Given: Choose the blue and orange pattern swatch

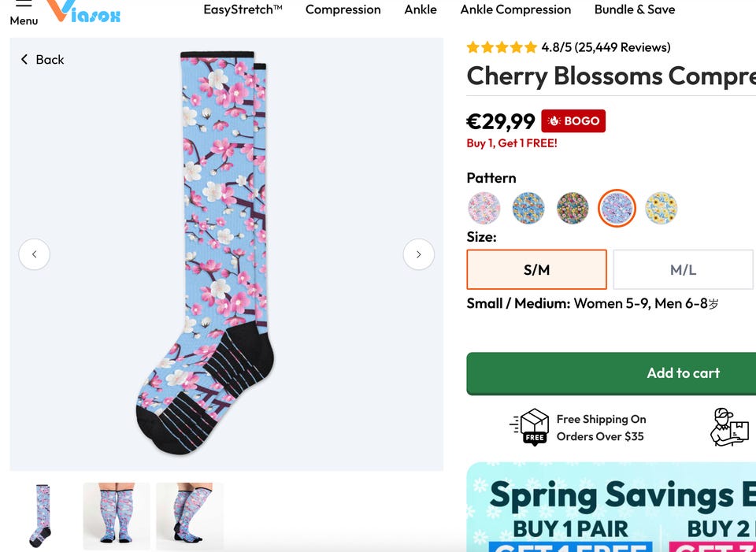Looking at the screenshot, I should click(x=528, y=209).
